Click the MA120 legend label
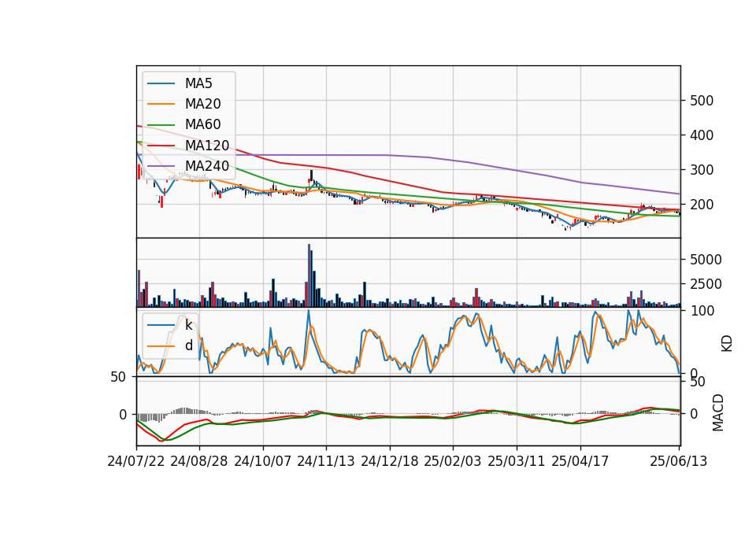Screen dimensions: 756x543 pos(207,145)
